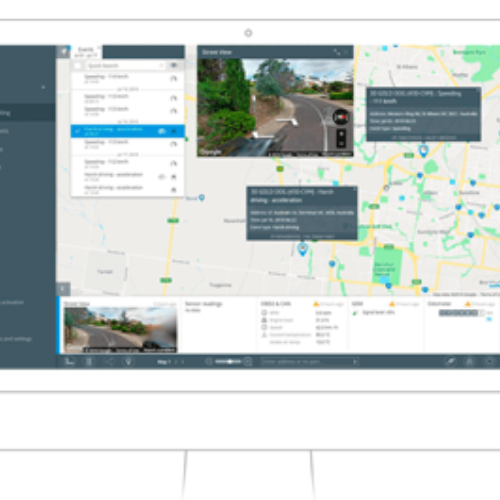Screen dimensions: 500x500
Task: Close the Harsh driving event map popup
Action: point(355,189)
